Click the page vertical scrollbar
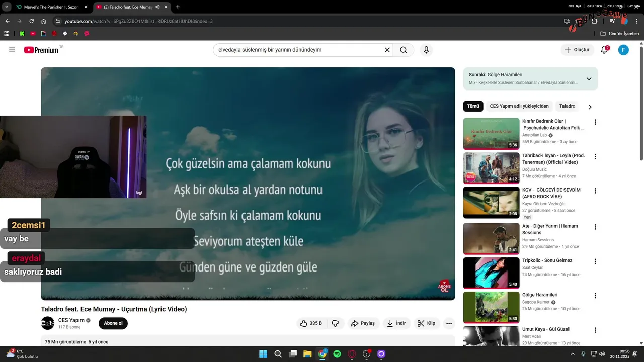Image resolution: width=644 pixels, height=362 pixels. tap(641, 103)
